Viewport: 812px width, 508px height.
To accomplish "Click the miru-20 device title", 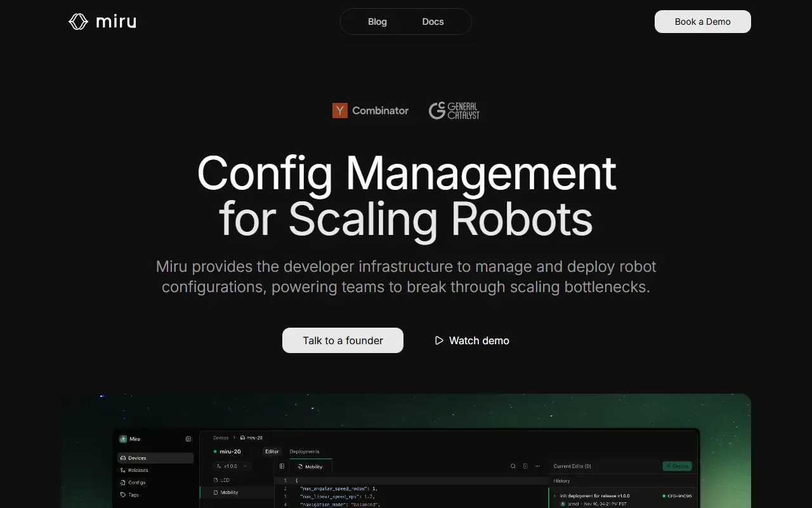I will pyautogui.click(x=230, y=451).
